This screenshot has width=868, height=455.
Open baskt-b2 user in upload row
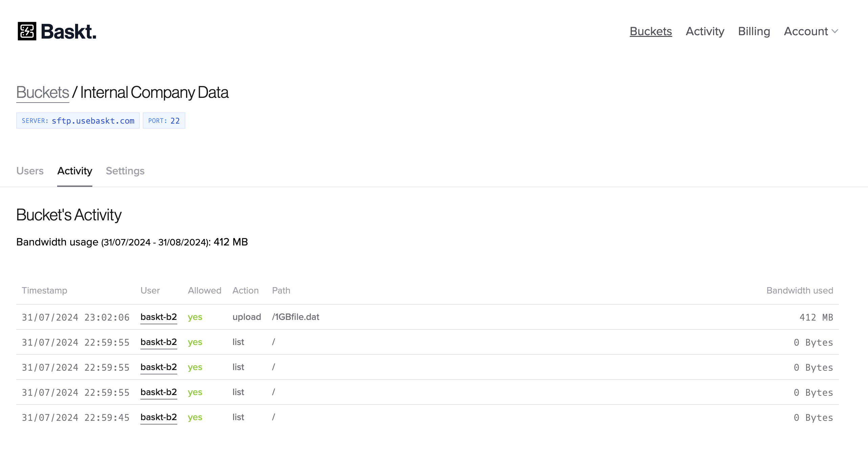click(x=158, y=317)
